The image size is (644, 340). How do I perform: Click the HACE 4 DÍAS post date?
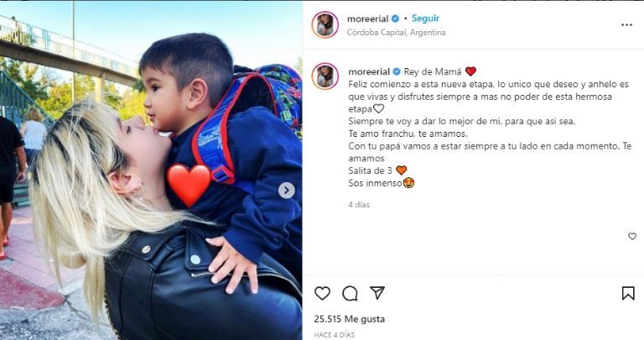(x=334, y=335)
